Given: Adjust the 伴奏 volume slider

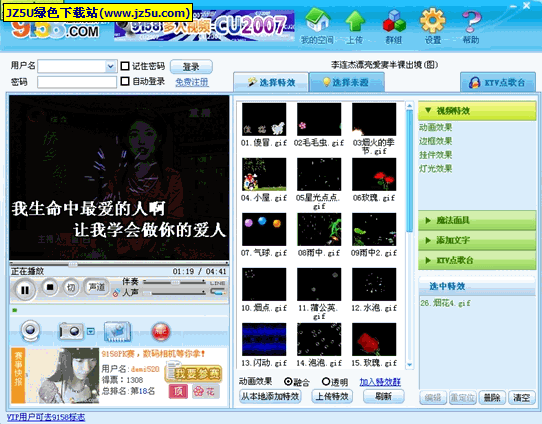Looking at the screenshot, I should click(175, 282).
